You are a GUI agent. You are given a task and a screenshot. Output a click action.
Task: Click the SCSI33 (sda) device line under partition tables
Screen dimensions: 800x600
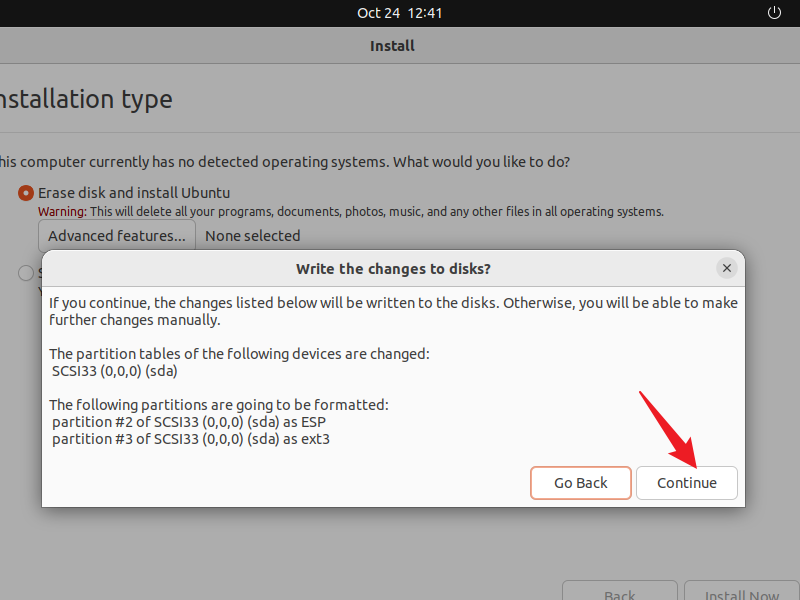tap(114, 371)
